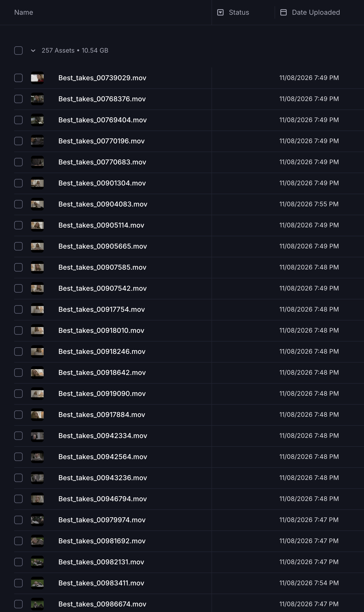Viewport: 364px width, 612px height.
Task: Click upload date of Best_takes_00770196.mov
Action: click(309, 141)
